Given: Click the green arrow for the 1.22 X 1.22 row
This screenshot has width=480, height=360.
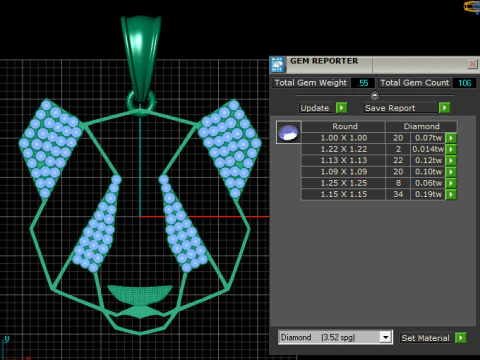Looking at the screenshot, I should 451,149.
